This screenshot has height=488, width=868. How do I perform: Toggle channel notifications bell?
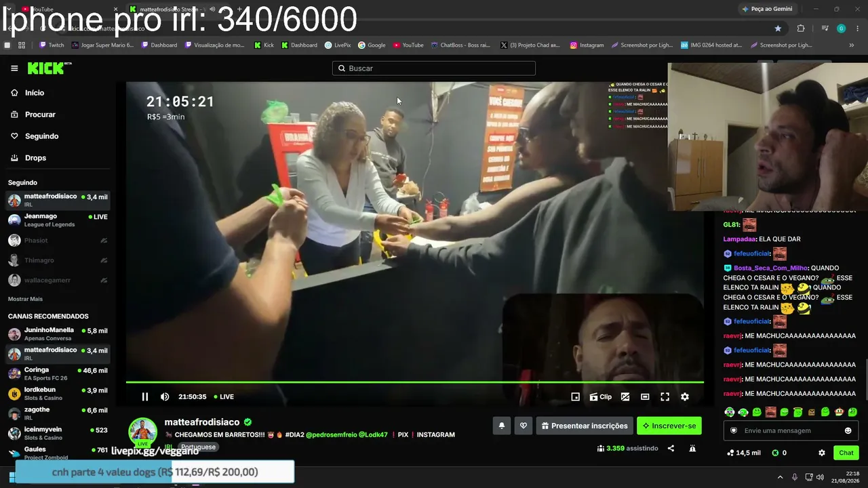tap(502, 426)
